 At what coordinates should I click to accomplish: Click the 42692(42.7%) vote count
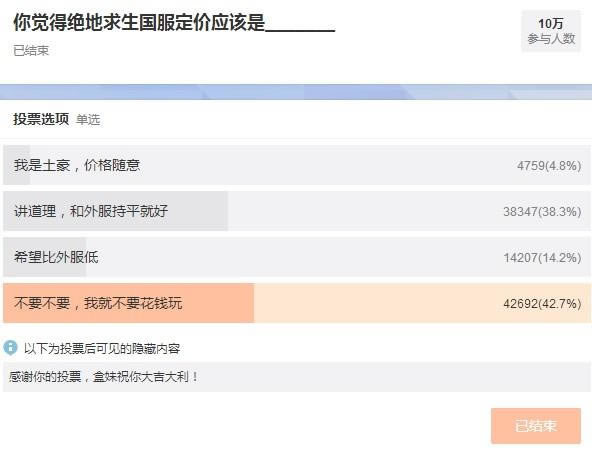pos(542,304)
